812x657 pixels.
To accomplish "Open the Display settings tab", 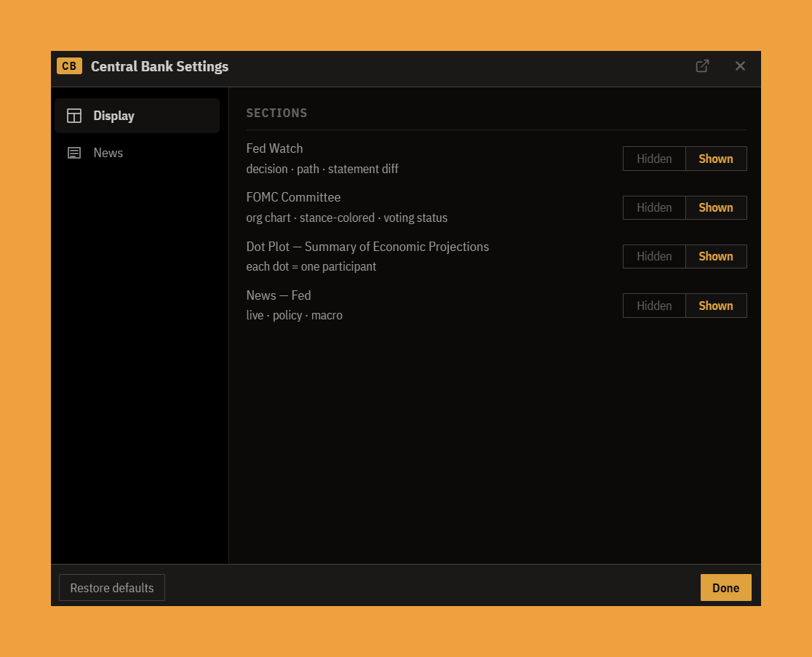I will [138, 116].
